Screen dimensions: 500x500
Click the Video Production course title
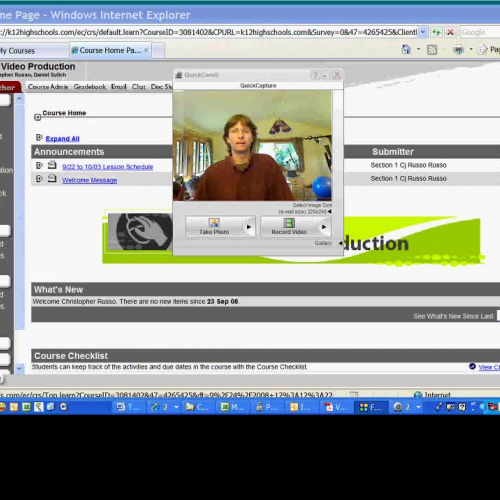click(38, 66)
